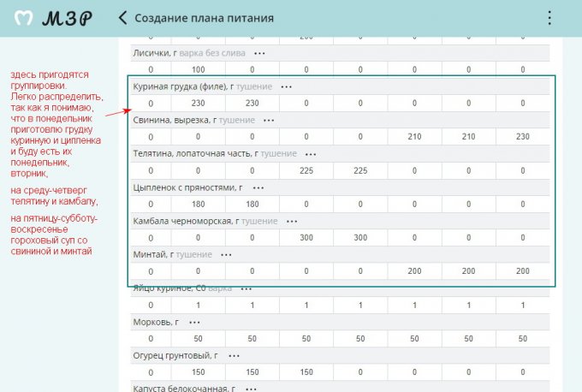Screen dimensions: 582x392
Task: Open ellipsis menu for Камбала черноморская
Action: tap(291, 221)
